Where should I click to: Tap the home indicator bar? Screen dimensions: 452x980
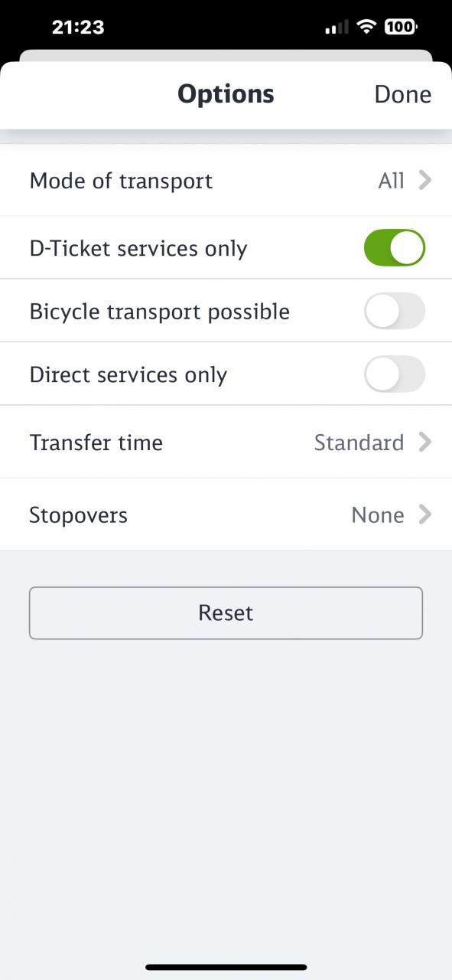[x=226, y=967]
